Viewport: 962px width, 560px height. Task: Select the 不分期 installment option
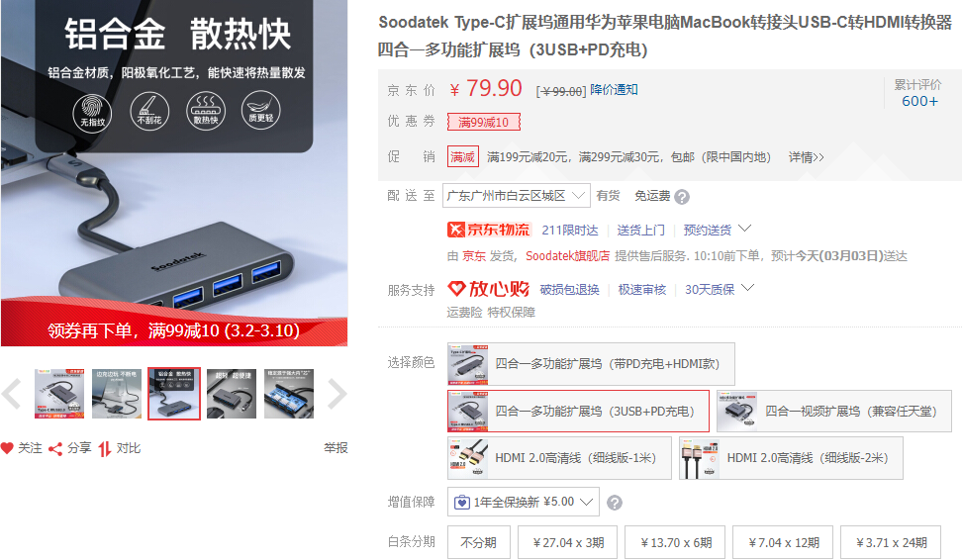tap(479, 542)
